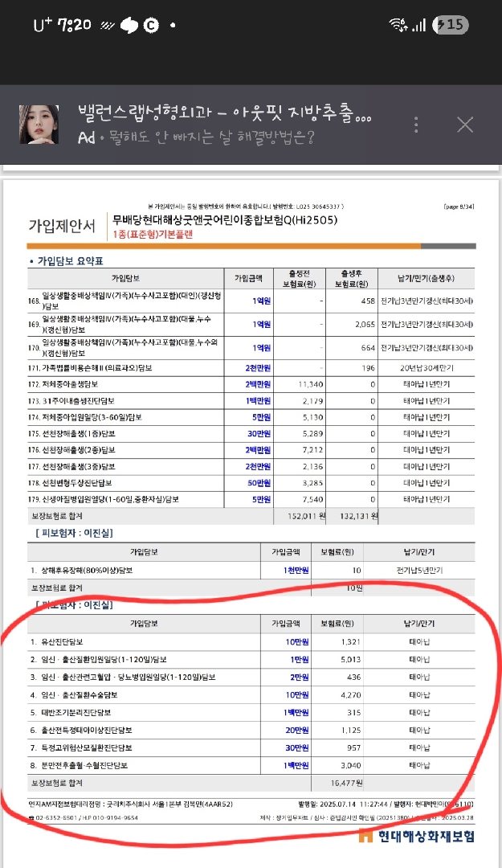
Task: Tap the ad profile thumbnail image
Action: point(39,125)
